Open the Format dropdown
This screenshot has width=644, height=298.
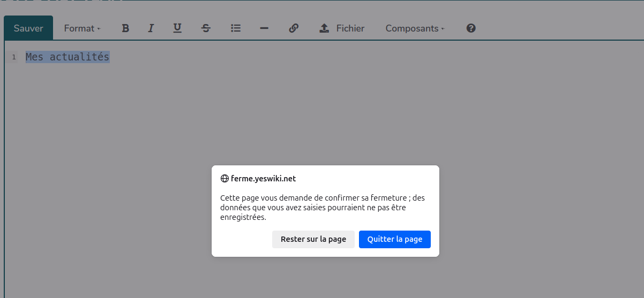tap(82, 28)
